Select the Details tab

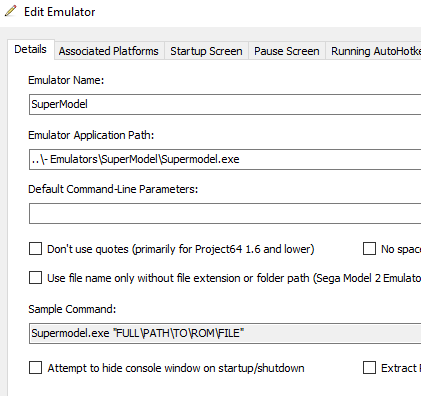(x=31, y=49)
